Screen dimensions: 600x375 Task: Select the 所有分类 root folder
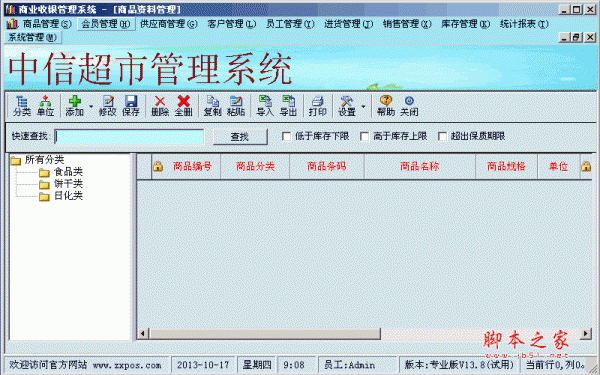[x=38, y=160]
